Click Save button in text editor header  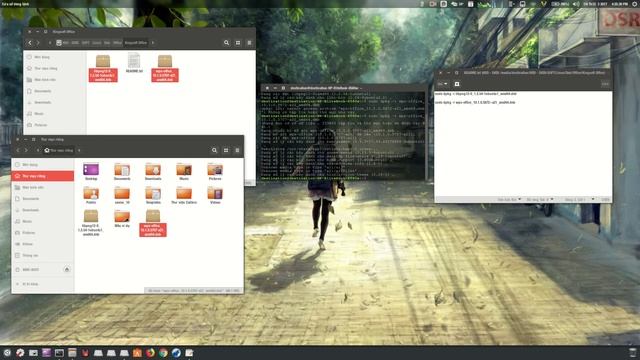605,84
